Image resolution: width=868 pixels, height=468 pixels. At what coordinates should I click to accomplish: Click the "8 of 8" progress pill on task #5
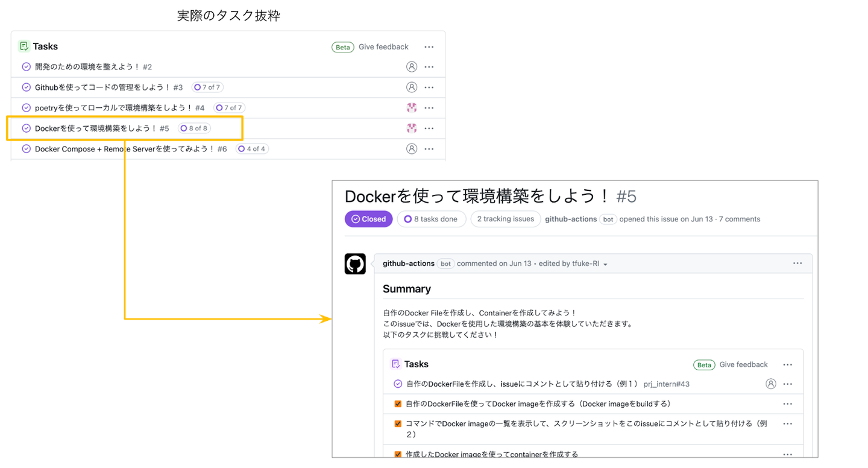point(194,128)
